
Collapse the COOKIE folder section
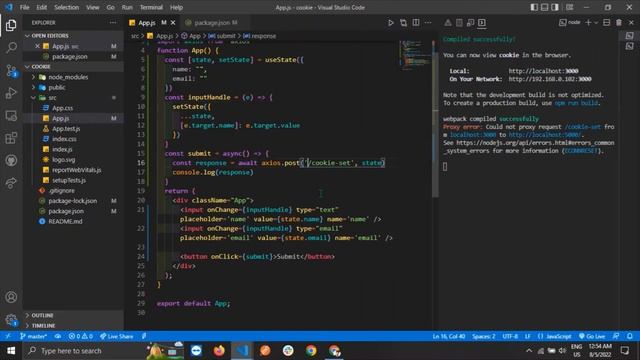tap(73, 66)
